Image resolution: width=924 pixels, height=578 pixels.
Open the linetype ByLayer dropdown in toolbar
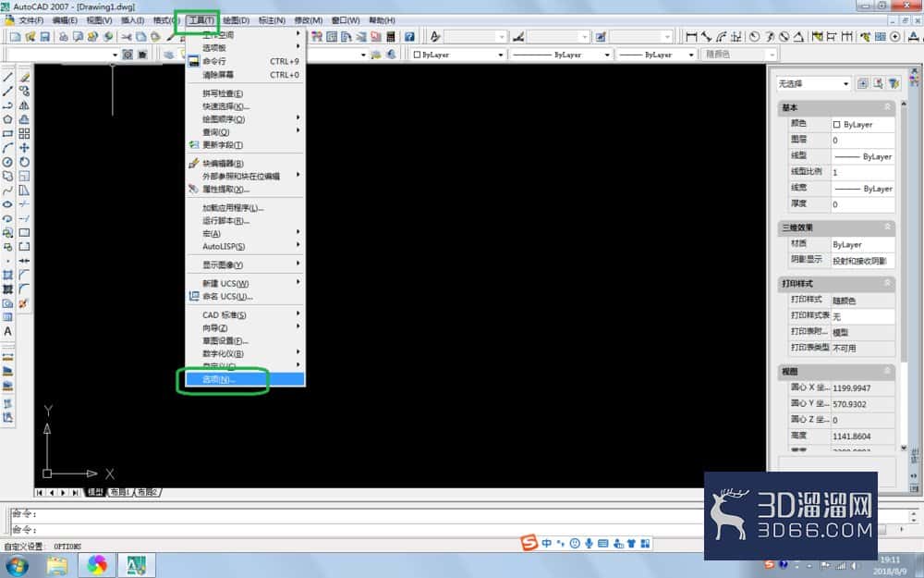pyautogui.click(x=561, y=55)
